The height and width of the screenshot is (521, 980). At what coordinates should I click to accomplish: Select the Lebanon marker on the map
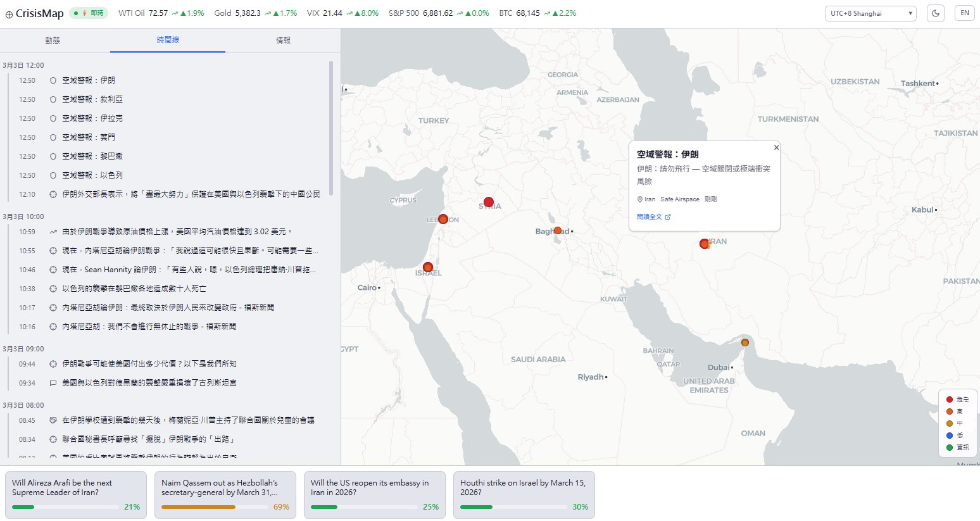(443, 219)
